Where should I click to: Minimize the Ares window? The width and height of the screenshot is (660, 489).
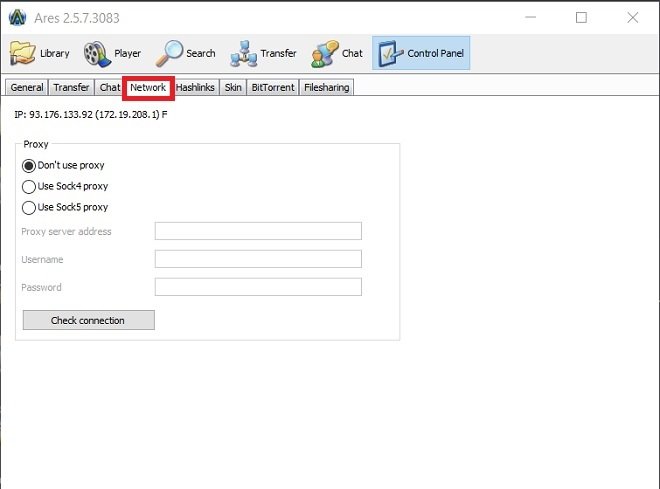tap(531, 18)
